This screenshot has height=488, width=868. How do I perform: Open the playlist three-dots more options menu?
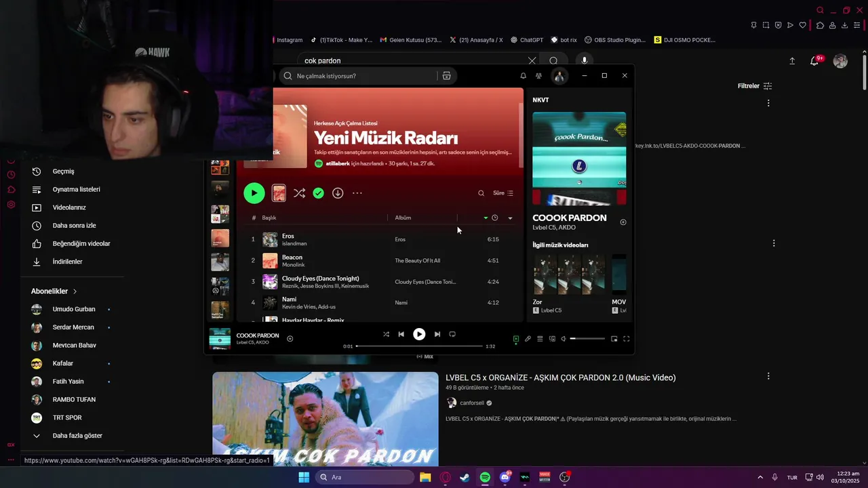[x=357, y=193]
